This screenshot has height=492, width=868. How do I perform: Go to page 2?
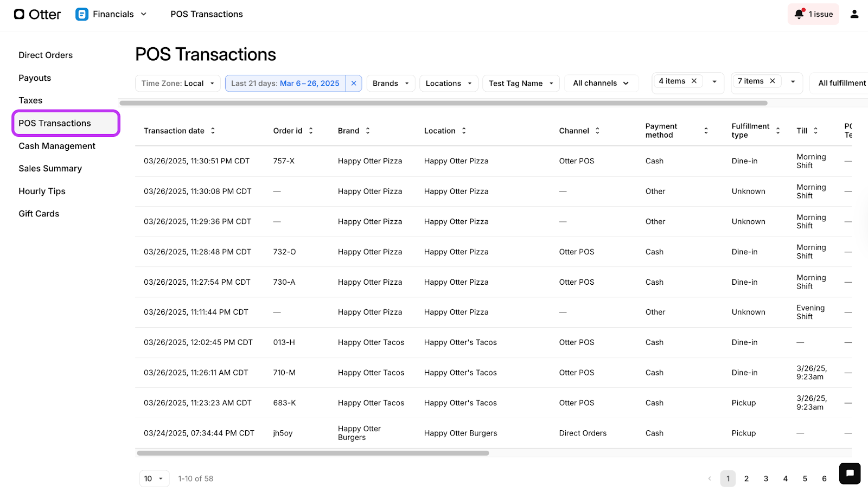746,478
